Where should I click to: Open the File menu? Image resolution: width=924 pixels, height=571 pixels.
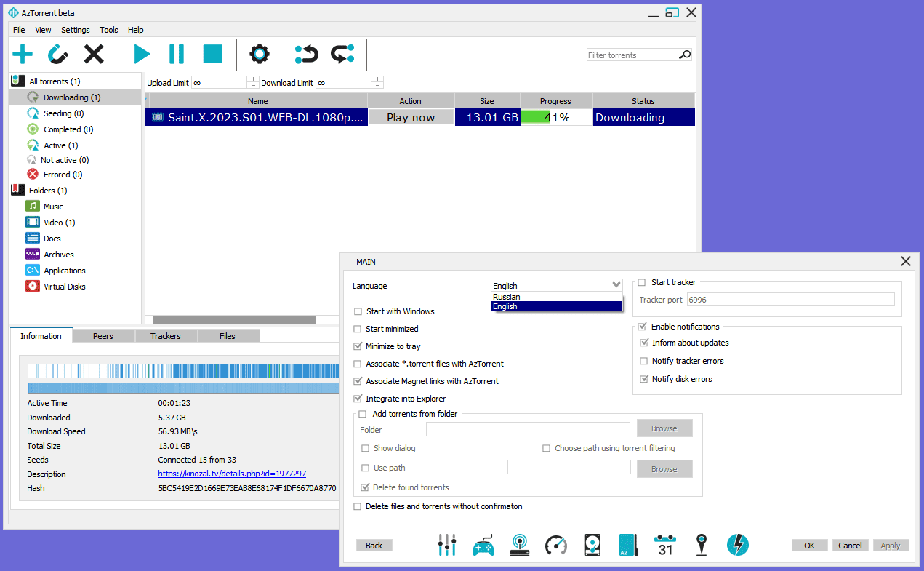pos(19,30)
